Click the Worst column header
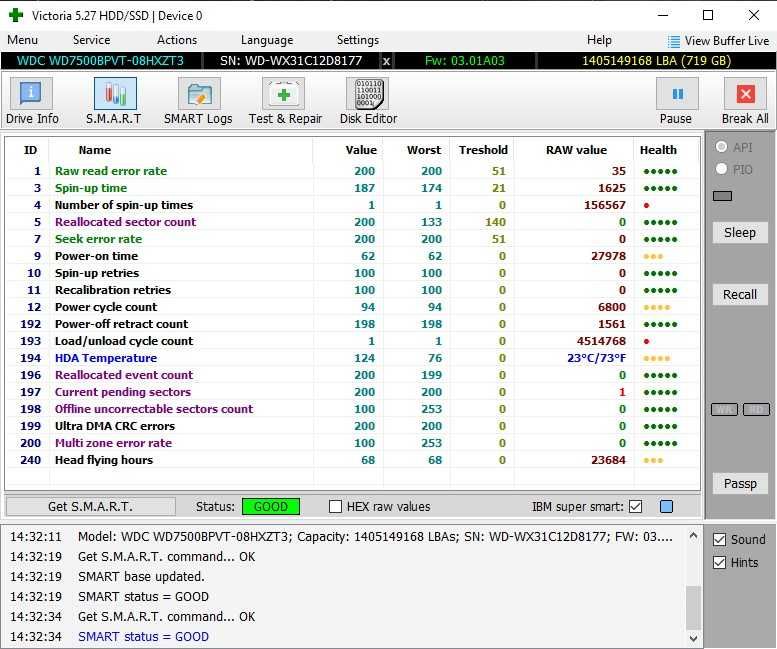777x649 pixels. (424, 150)
